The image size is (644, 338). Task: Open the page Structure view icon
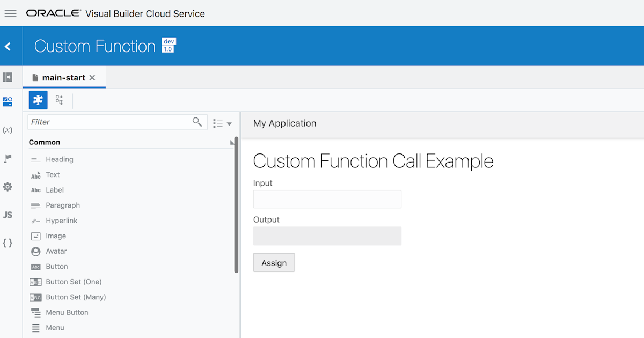point(59,100)
